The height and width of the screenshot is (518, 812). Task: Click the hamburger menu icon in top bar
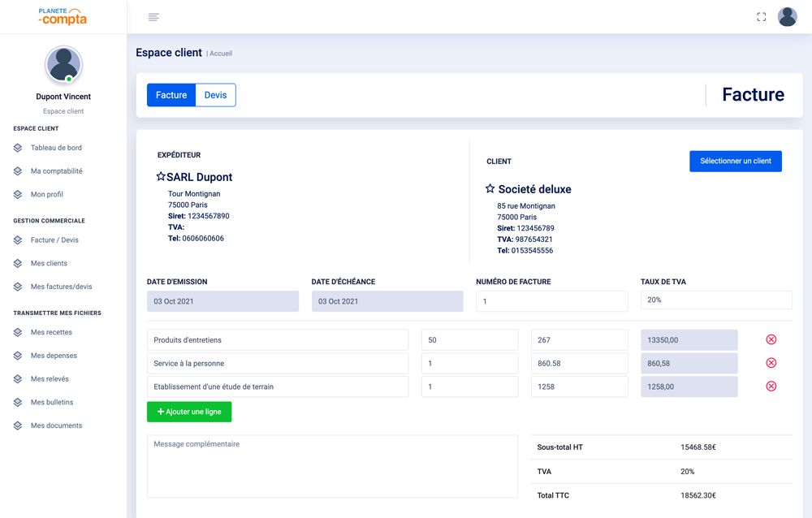(153, 17)
